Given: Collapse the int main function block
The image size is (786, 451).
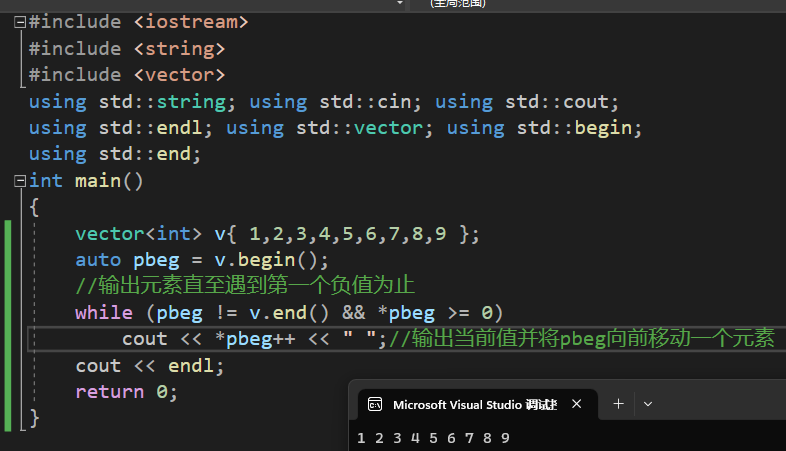Looking at the screenshot, I should click(x=19, y=181).
